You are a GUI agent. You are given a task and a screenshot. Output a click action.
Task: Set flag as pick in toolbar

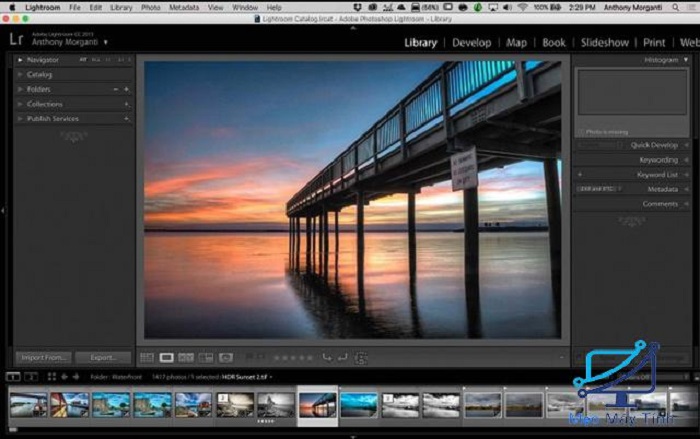(250, 357)
